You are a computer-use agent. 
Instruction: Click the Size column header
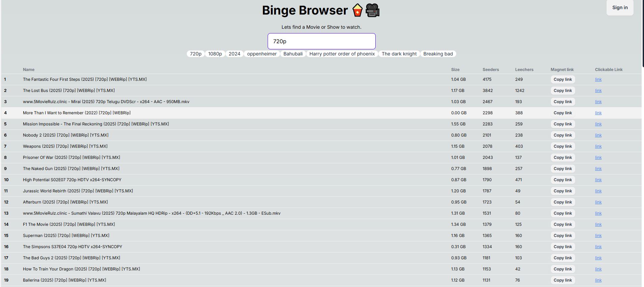click(x=455, y=70)
